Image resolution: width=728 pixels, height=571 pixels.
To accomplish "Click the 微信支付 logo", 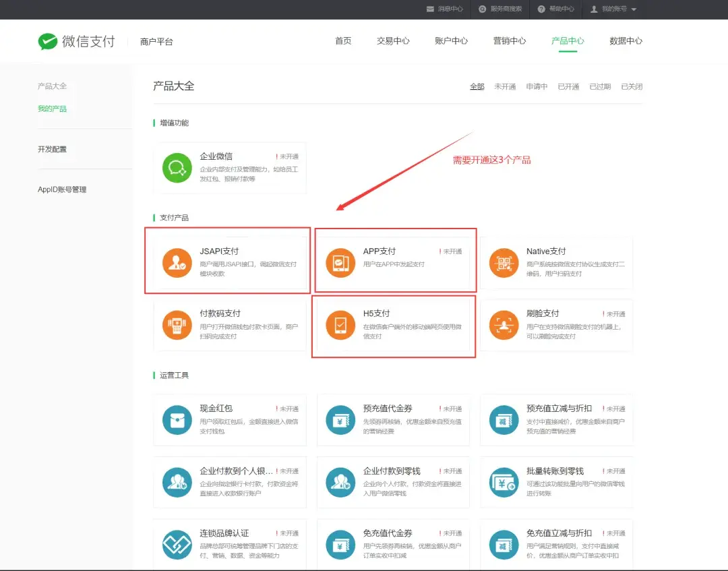I will coord(76,40).
